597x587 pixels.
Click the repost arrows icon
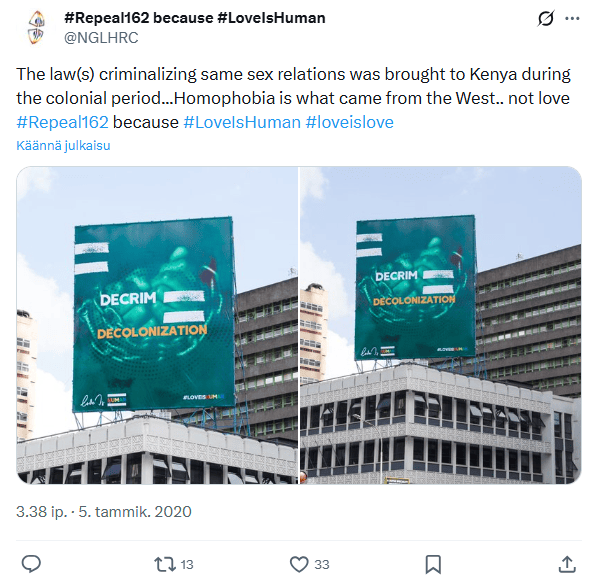pos(165,564)
